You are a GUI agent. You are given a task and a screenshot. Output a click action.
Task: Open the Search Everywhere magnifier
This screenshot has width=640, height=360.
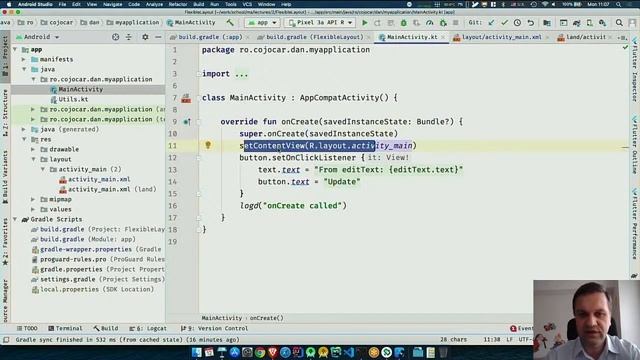click(x=619, y=23)
